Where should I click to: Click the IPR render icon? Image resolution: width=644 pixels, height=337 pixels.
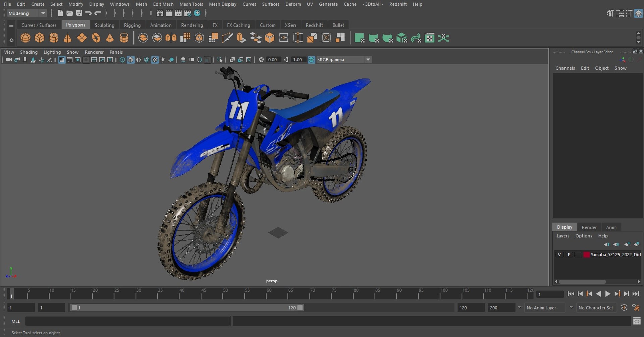(178, 13)
